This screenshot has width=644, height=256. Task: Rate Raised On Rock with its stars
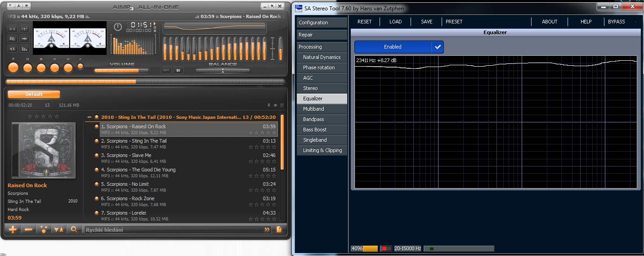coord(262,133)
